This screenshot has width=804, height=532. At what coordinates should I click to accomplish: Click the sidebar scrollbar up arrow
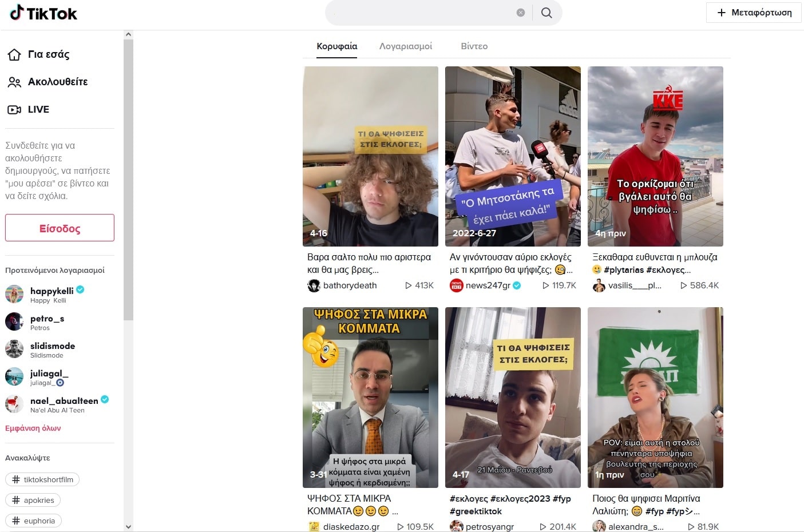tap(128, 34)
